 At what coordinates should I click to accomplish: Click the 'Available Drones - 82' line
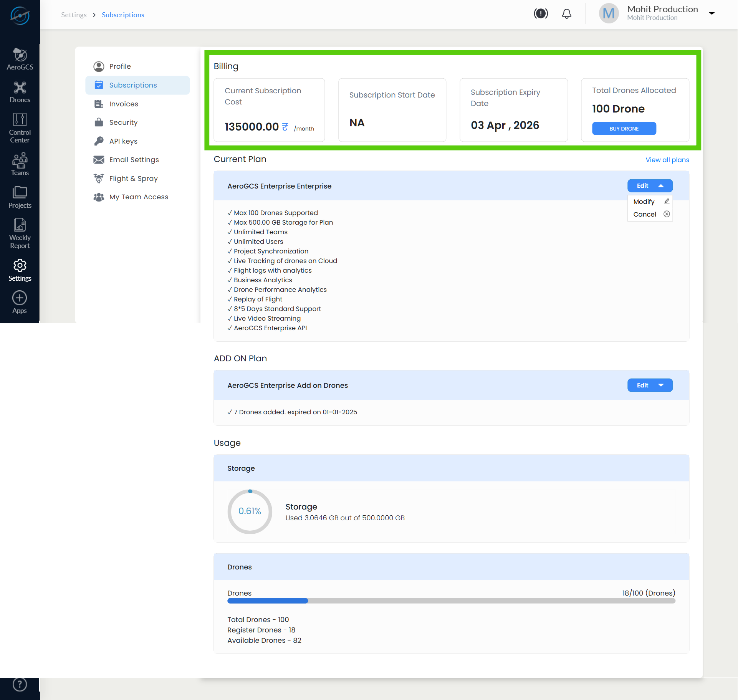264,640
